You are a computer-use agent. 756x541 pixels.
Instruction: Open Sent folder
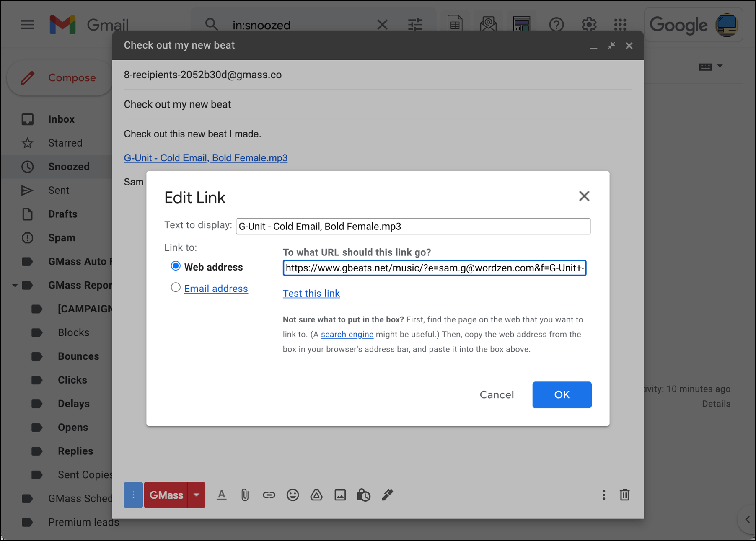click(58, 191)
